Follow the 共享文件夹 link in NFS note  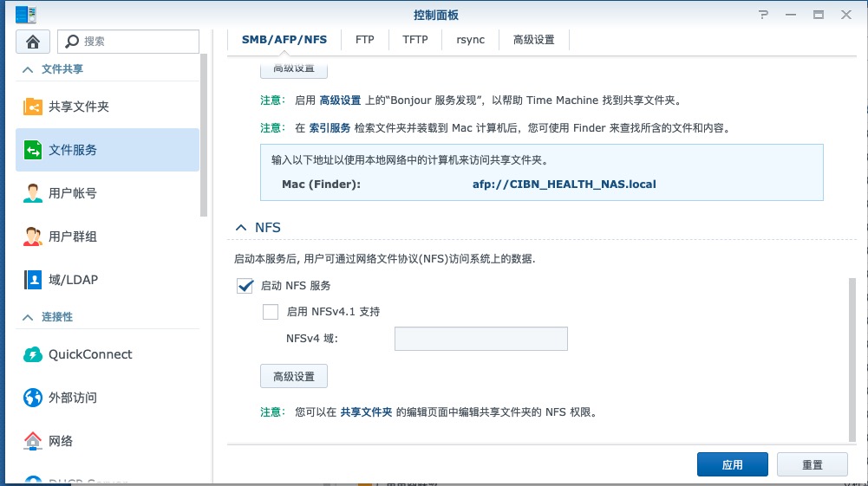click(x=366, y=412)
